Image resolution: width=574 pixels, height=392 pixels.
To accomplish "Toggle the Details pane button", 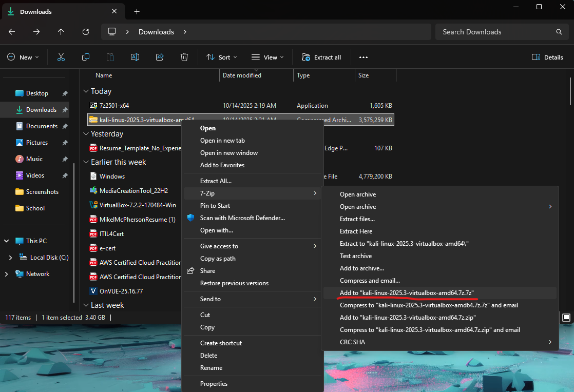I will tap(547, 57).
